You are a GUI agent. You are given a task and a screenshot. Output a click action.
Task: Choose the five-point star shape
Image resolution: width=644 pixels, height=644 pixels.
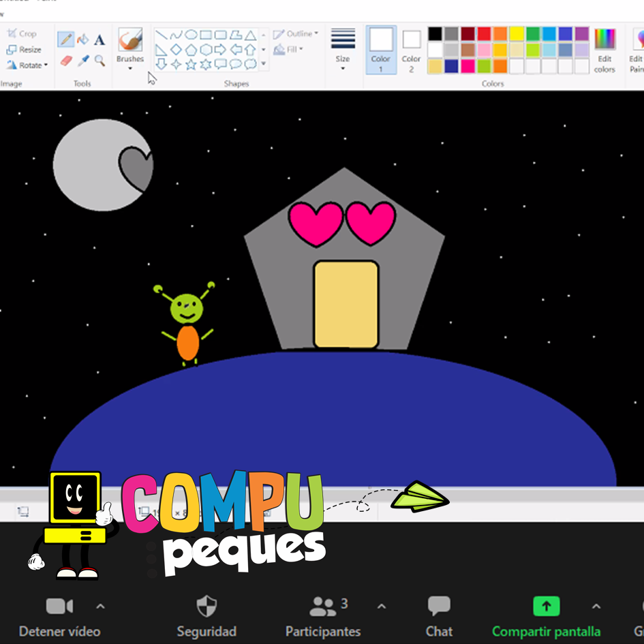[191, 65]
